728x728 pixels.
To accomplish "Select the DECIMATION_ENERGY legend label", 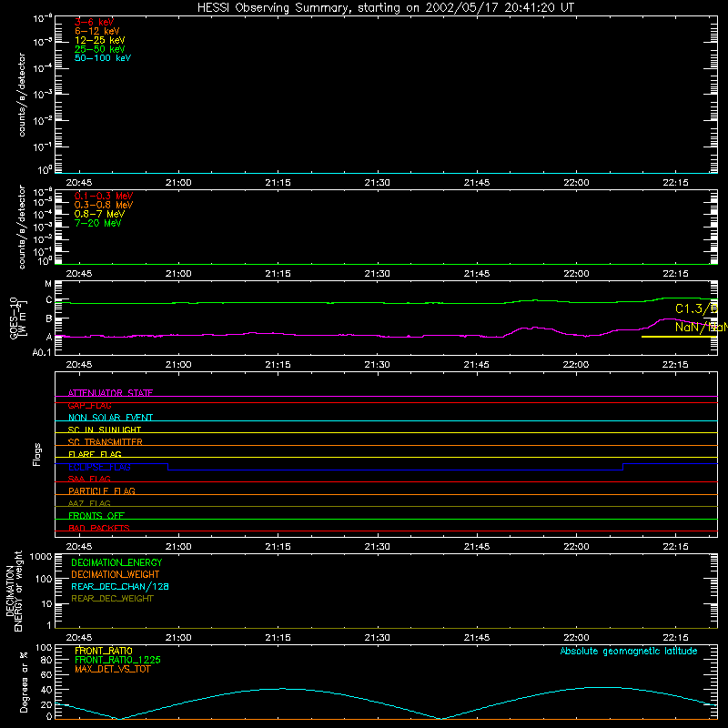I will (x=116, y=562).
